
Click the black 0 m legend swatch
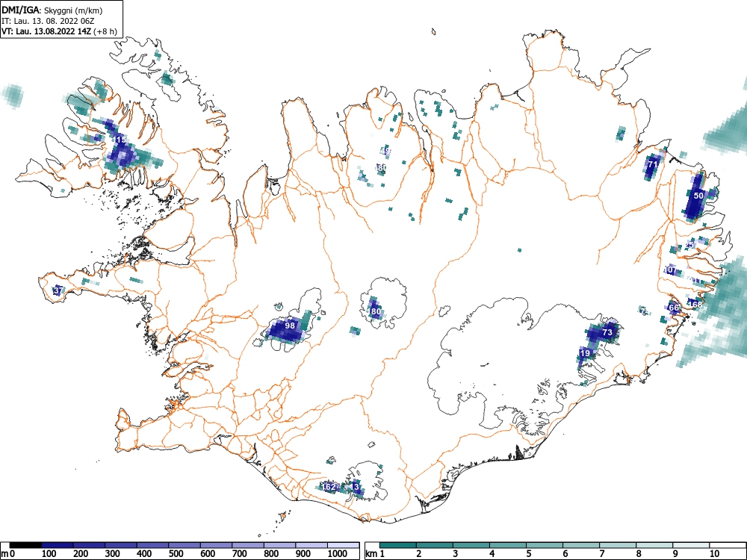coord(25,545)
